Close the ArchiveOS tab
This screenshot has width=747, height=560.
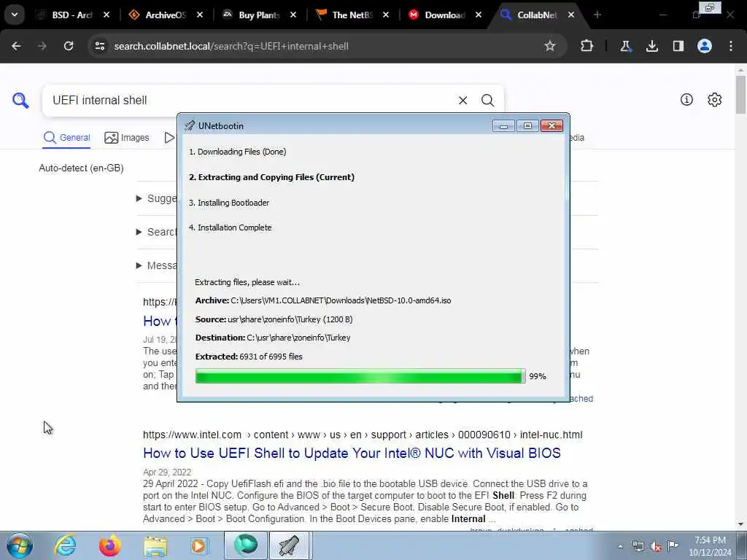tap(200, 15)
